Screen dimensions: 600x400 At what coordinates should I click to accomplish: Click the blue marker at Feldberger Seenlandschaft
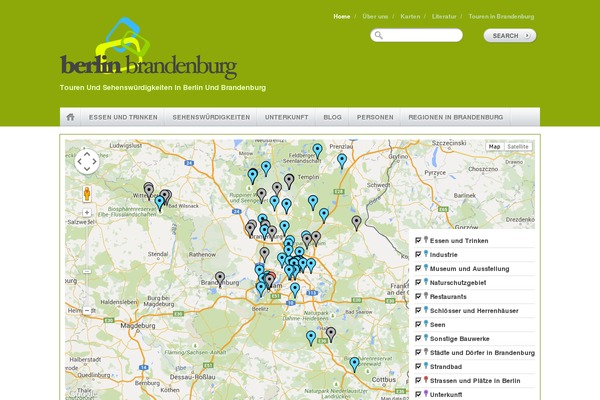coord(317,151)
